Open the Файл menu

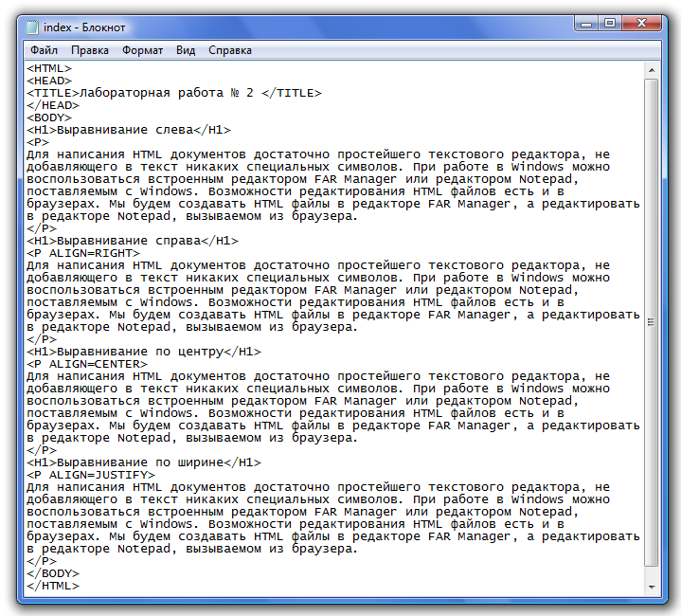[x=44, y=50]
